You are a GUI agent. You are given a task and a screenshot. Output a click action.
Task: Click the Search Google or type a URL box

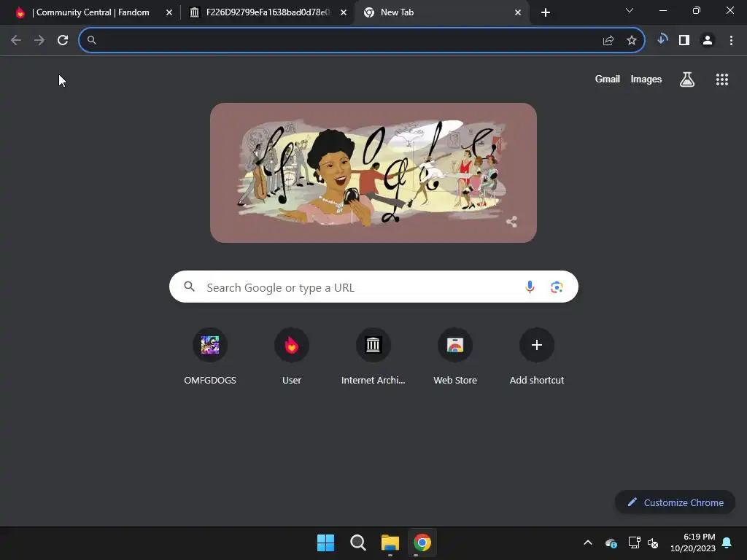[x=373, y=287]
